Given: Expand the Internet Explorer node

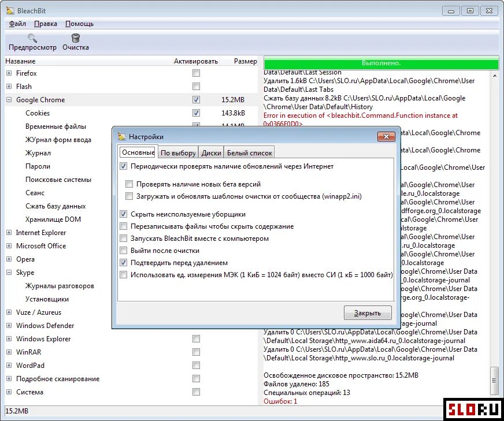Looking at the screenshot, I should [9, 233].
